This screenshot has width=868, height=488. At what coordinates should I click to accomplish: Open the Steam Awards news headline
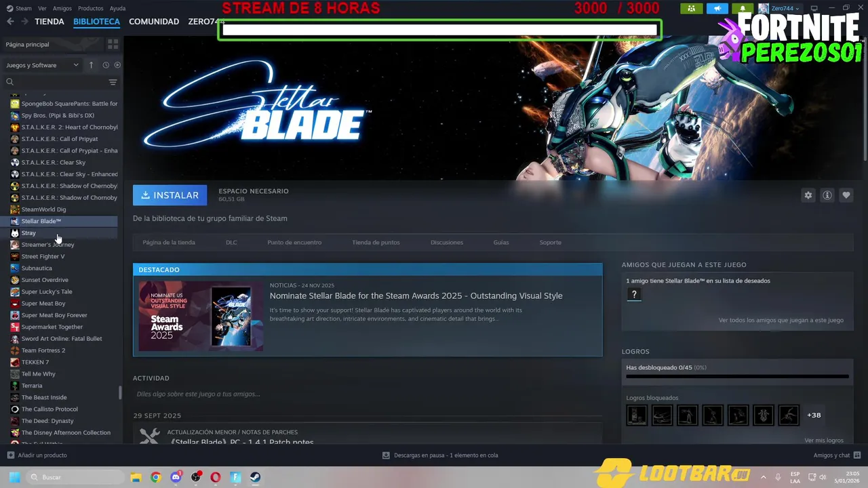pyautogui.click(x=416, y=296)
